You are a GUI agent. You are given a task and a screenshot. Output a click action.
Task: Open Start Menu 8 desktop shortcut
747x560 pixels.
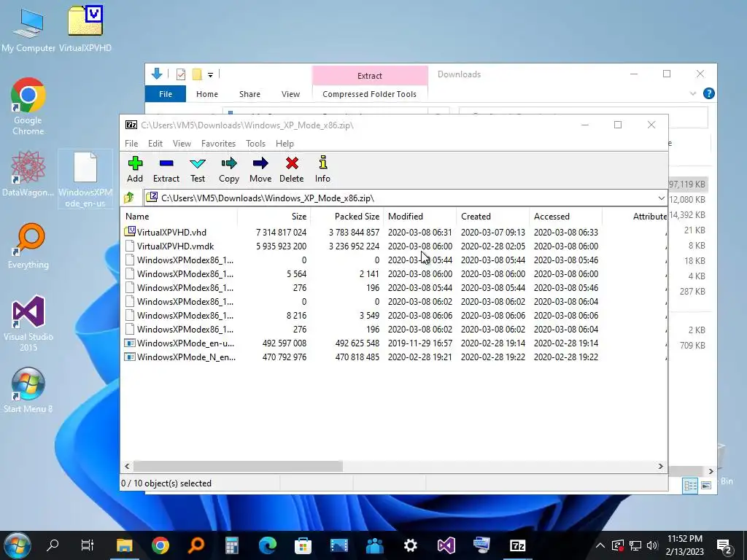pos(28,391)
